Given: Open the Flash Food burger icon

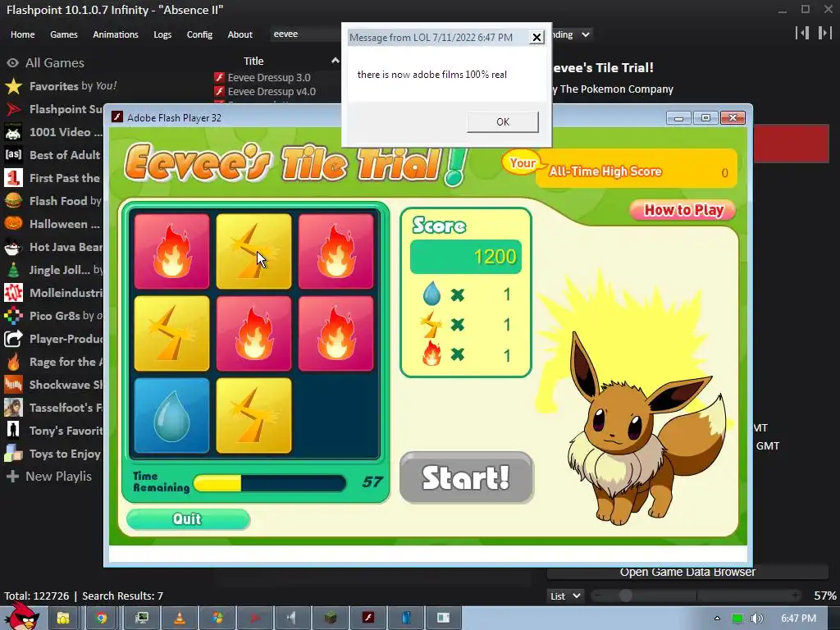Looking at the screenshot, I should pos(13,201).
